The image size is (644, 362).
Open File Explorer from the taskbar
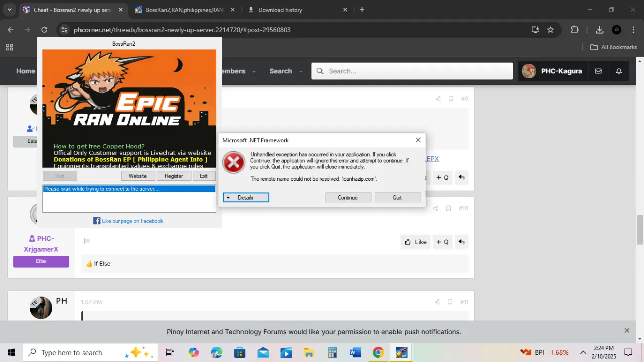coord(308,352)
